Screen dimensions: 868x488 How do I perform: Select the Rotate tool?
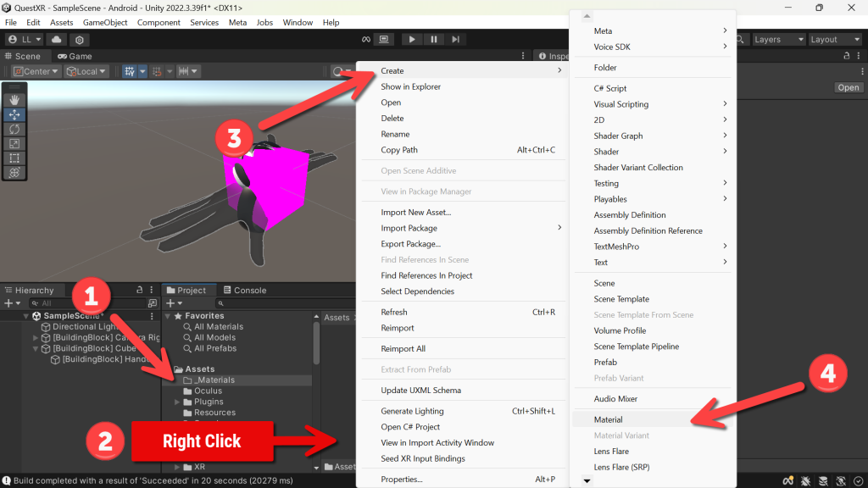coord(14,129)
